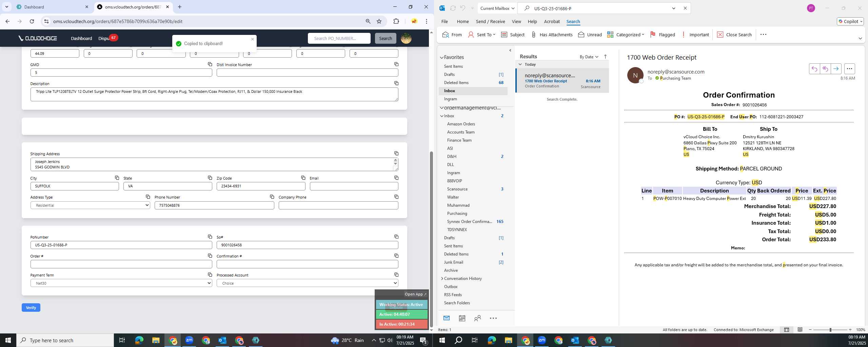Open File Explorer from the taskbar

(x=155, y=340)
